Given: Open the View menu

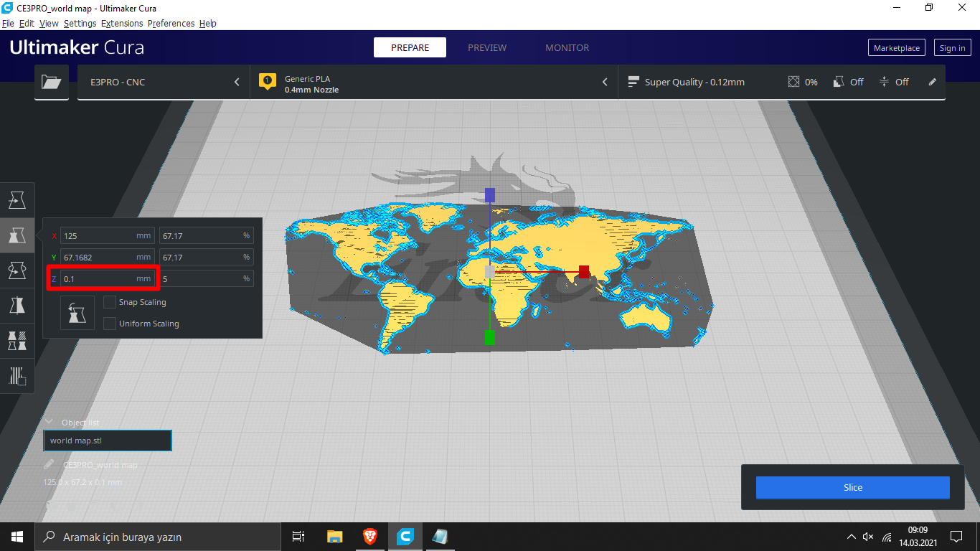Looking at the screenshot, I should [49, 23].
